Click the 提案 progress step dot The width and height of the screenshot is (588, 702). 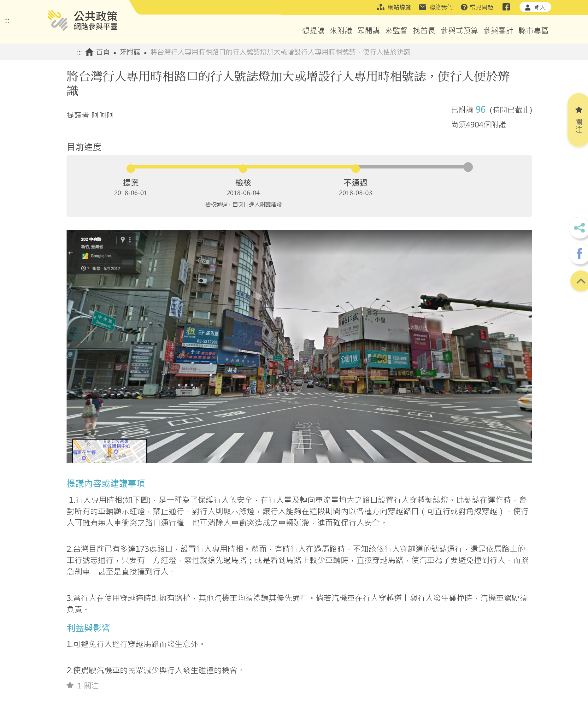131,168
